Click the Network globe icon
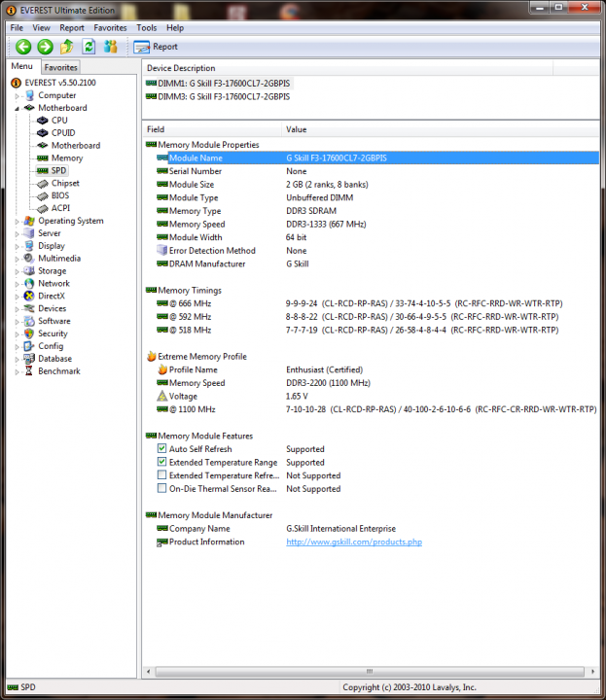Image resolution: width=606 pixels, height=700 pixels. 29,284
